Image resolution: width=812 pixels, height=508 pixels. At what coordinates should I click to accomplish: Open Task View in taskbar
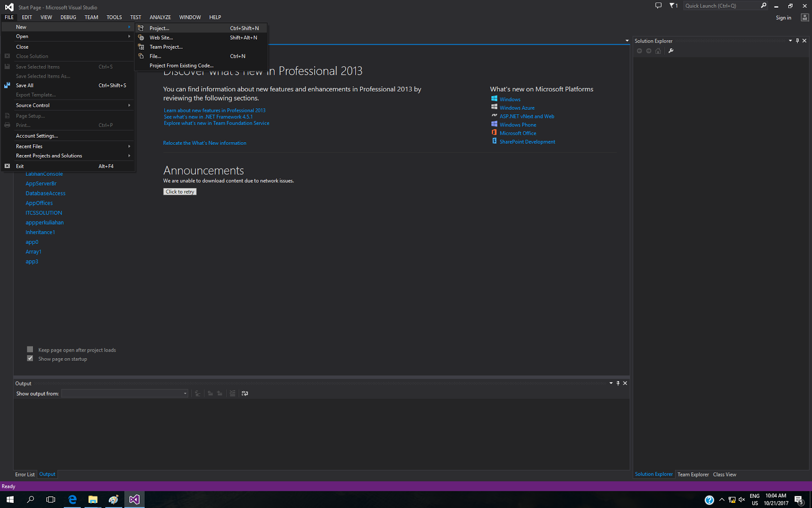click(x=51, y=499)
